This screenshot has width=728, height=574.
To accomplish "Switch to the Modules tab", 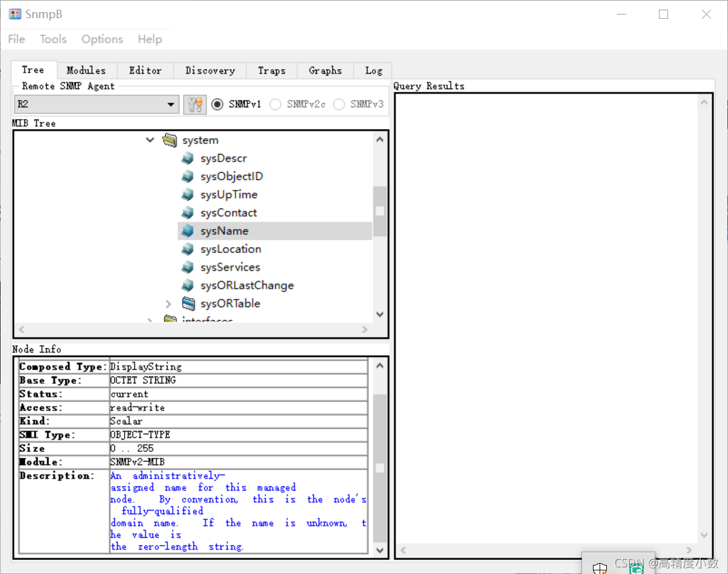I will pos(86,70).
